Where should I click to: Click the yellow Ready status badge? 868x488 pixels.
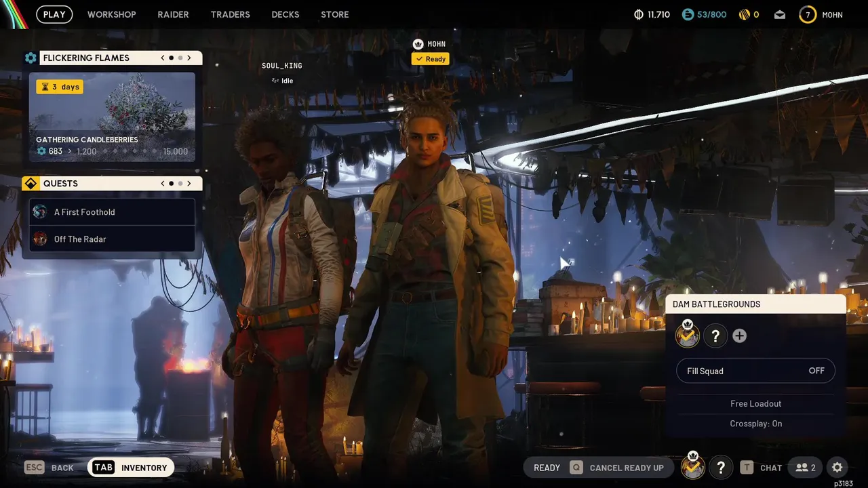(431, 59)
